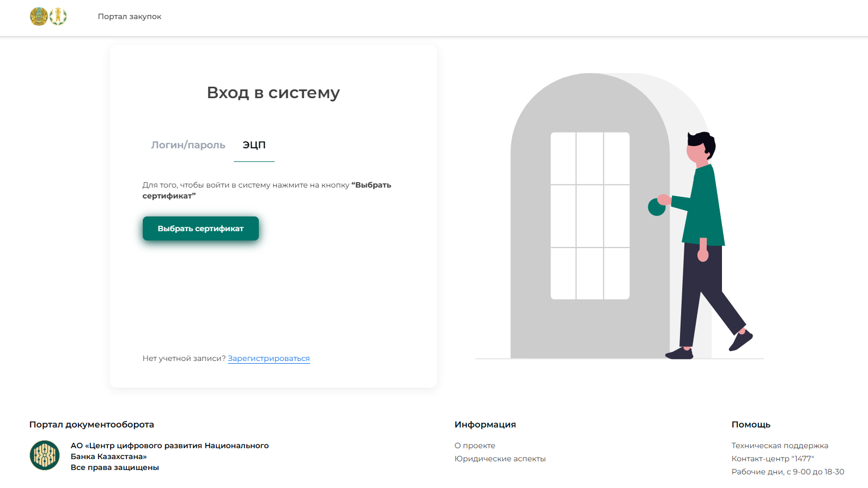Open the О проекте link
Screen dimensions: 868x488
(475, 445)
